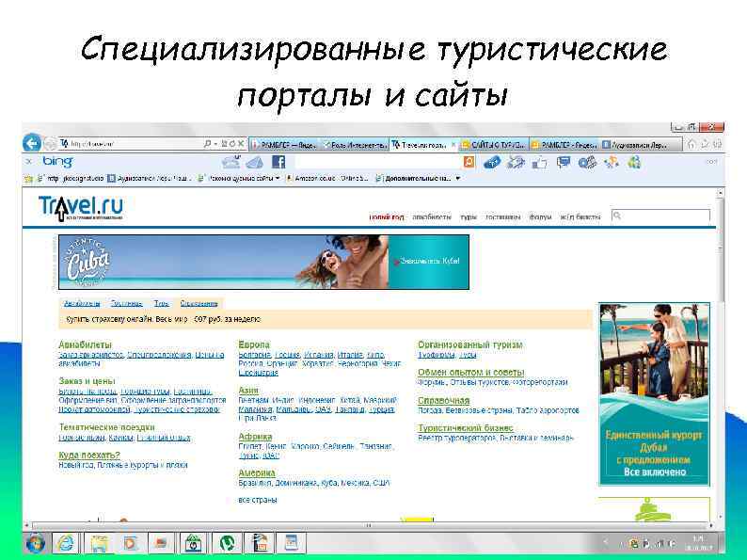Click Туристический бизнес heading link
Viewport: 747px width, 560px height.
click(x=466, y=428)
